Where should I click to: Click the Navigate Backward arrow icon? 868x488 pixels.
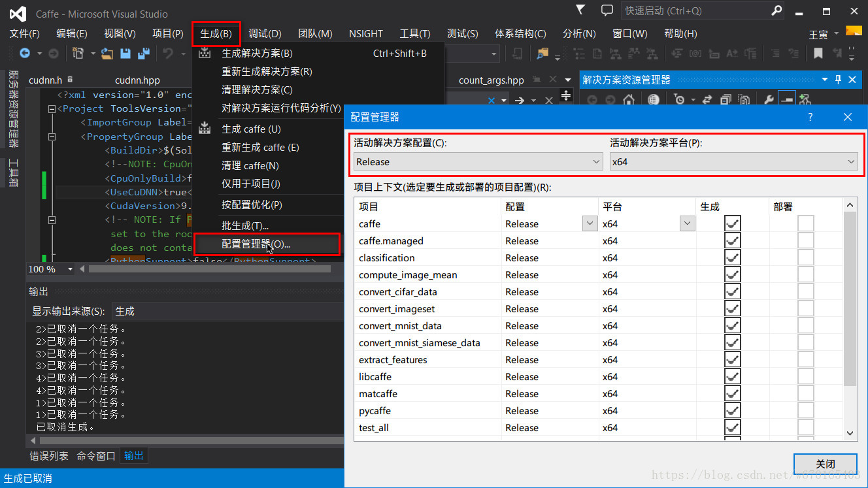coord(25,53)
